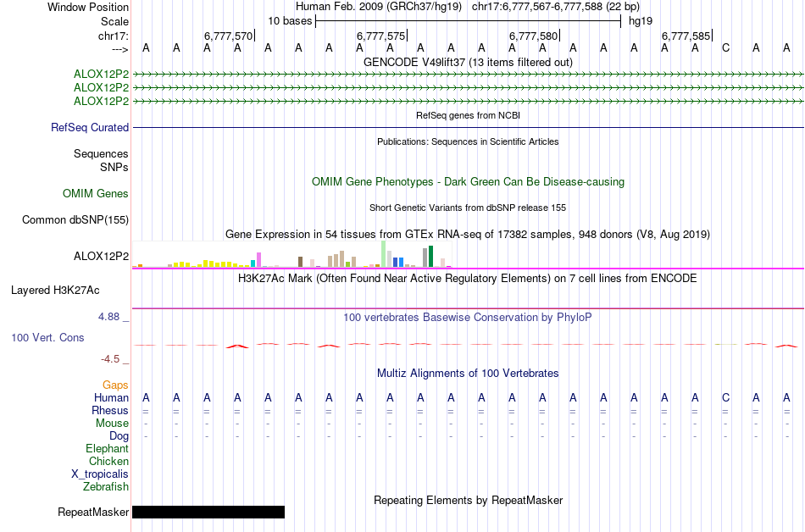Image resolution: width=805 pixels, height=532 pixels.
Task: Click the hg19 label by the scale bar
Action: (x=641, y=21)
